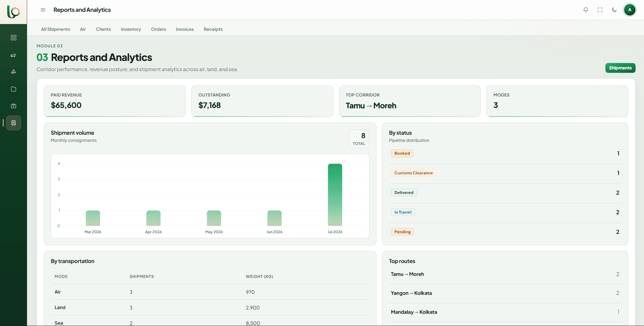Open the warning triangle icon in the sidebar

tap(14, 71)
